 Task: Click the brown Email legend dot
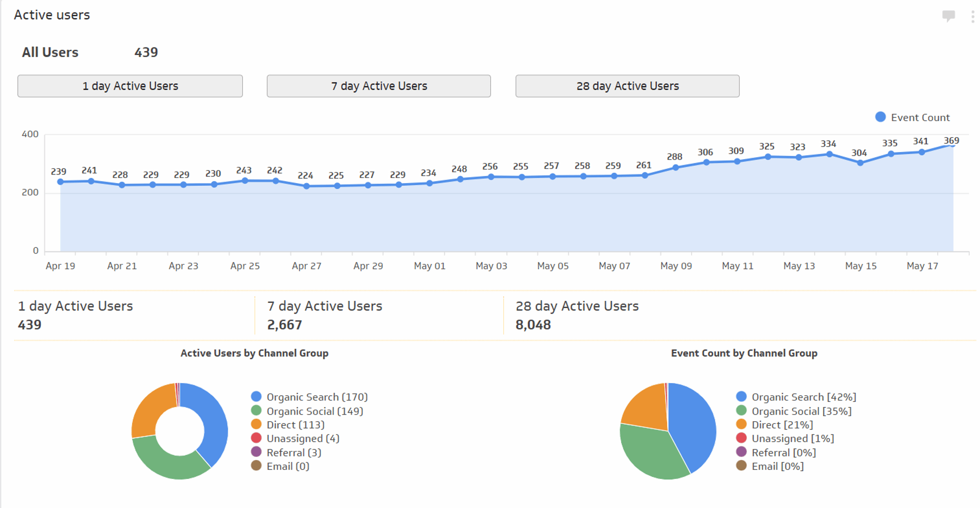coord(256,466)
